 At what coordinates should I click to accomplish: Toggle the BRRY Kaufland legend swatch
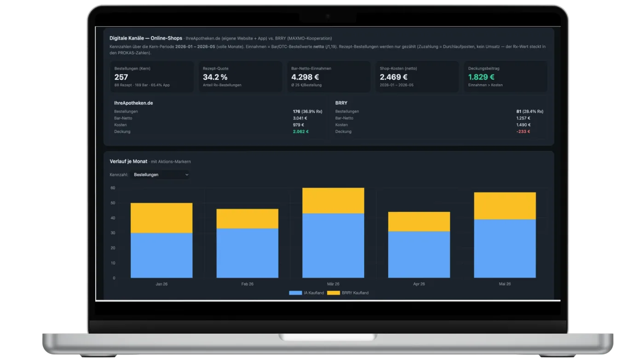click(333, 293)
